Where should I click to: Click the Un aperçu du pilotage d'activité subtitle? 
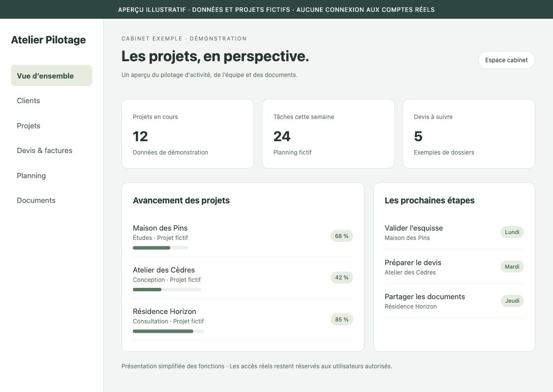pyautogui.click(x=209, y=75)
